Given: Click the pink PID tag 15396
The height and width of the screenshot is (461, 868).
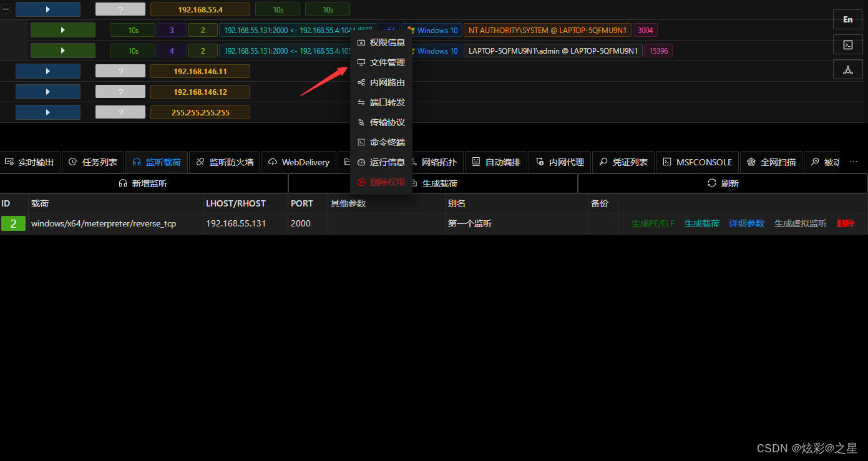Looking at the screenshot, I should click(x=658, y=51).
